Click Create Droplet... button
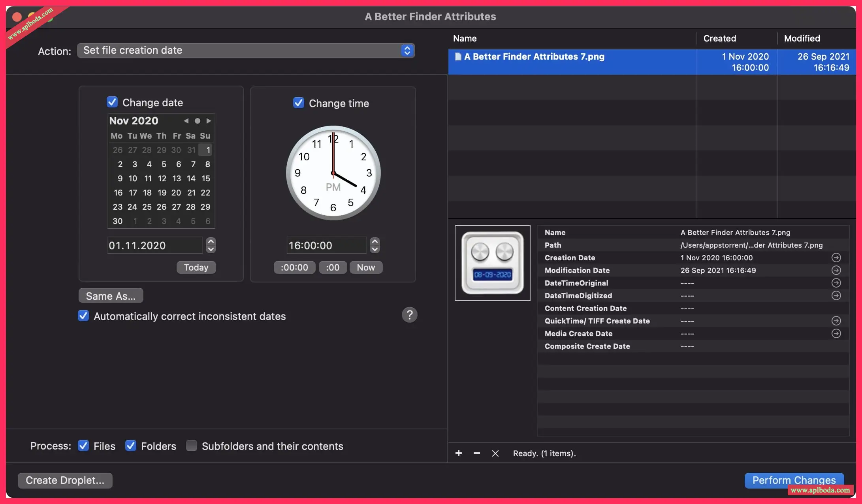 click(x=65, y=480)
